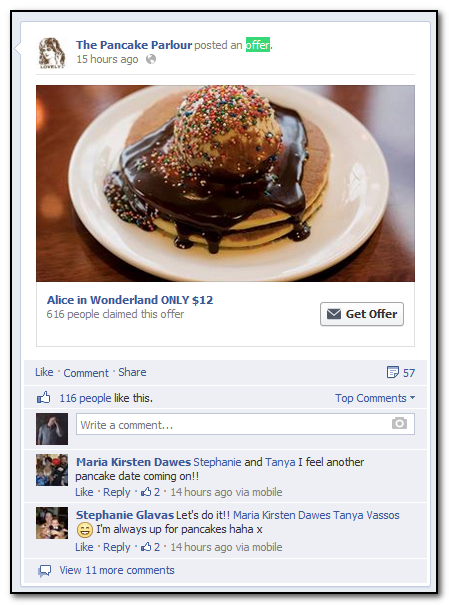Click Comment link under the post
This screenshot has height=605, width=449.
click(86, 373)
